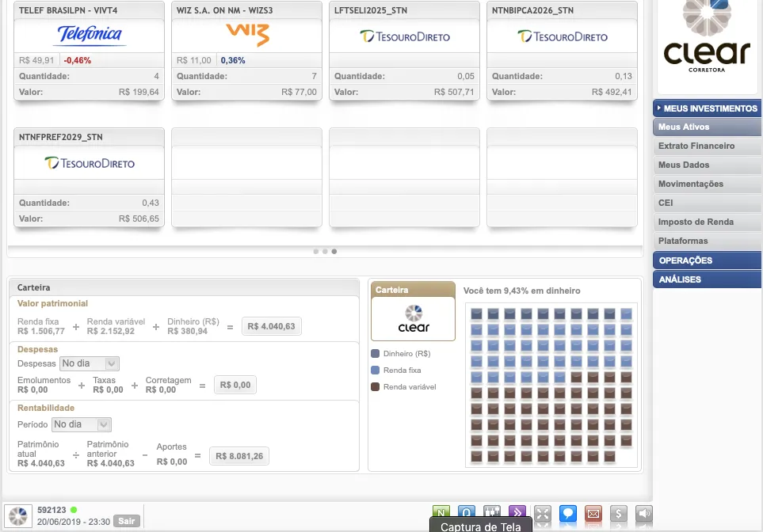The width and height of the screenshot is (763, 532).
Task: Open Movimentações from the sidebar
Action: (x=690, y=184)
